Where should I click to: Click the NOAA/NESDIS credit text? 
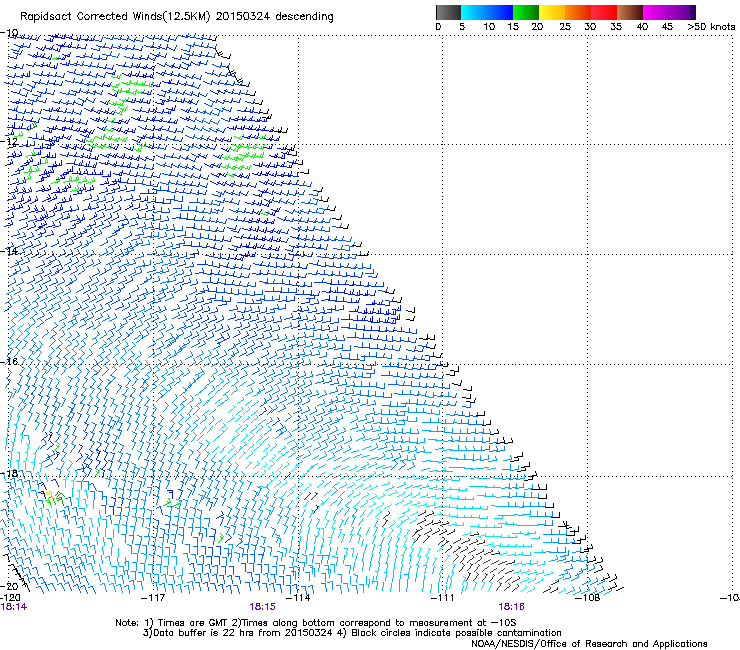pos(589,644)
